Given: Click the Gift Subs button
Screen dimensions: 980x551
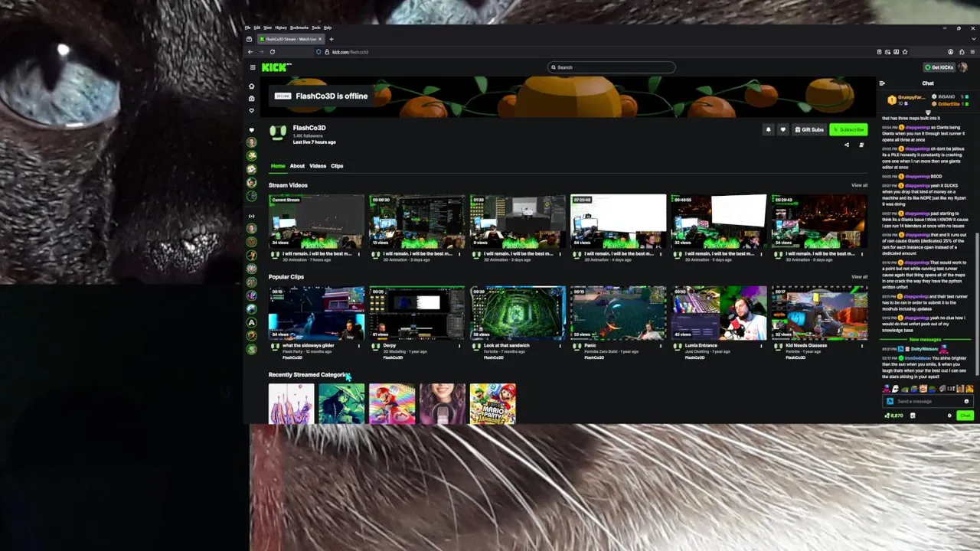Looking at the screenshot, I should 809,129.
